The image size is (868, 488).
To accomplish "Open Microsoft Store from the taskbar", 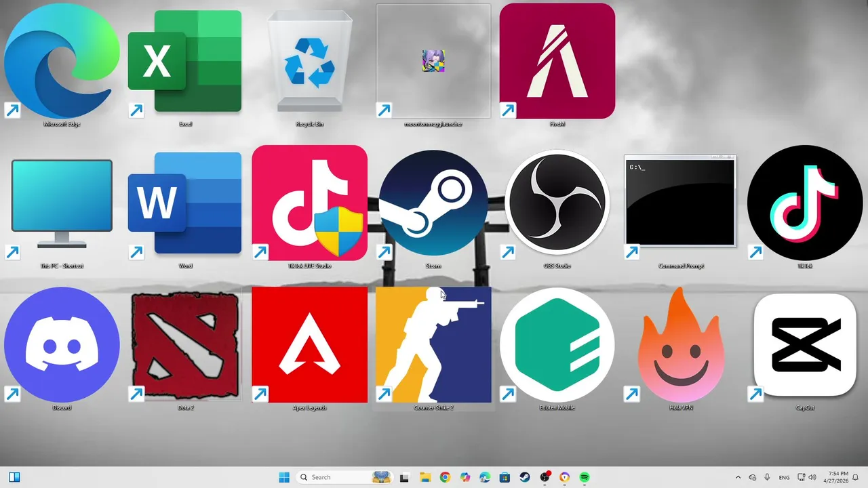I will [x=505, y=477].
